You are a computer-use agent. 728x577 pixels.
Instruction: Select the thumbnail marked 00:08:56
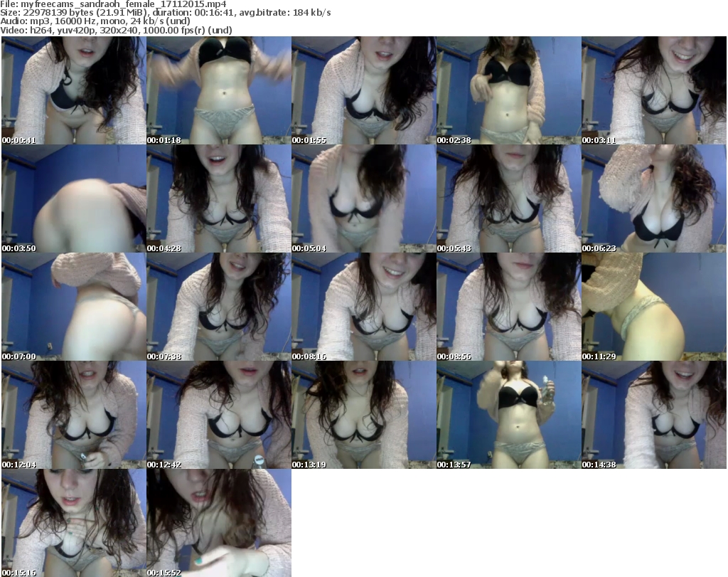(x=509, y=307)
